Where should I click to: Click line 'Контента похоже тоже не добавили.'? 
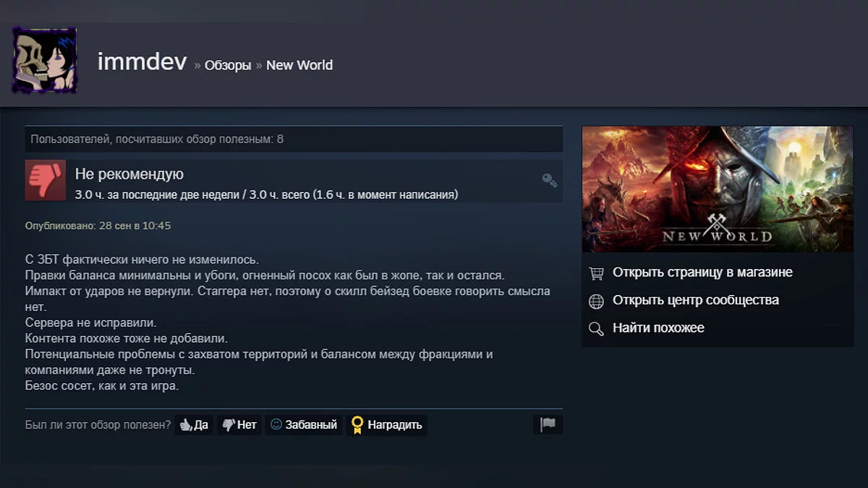click(127, 338)
